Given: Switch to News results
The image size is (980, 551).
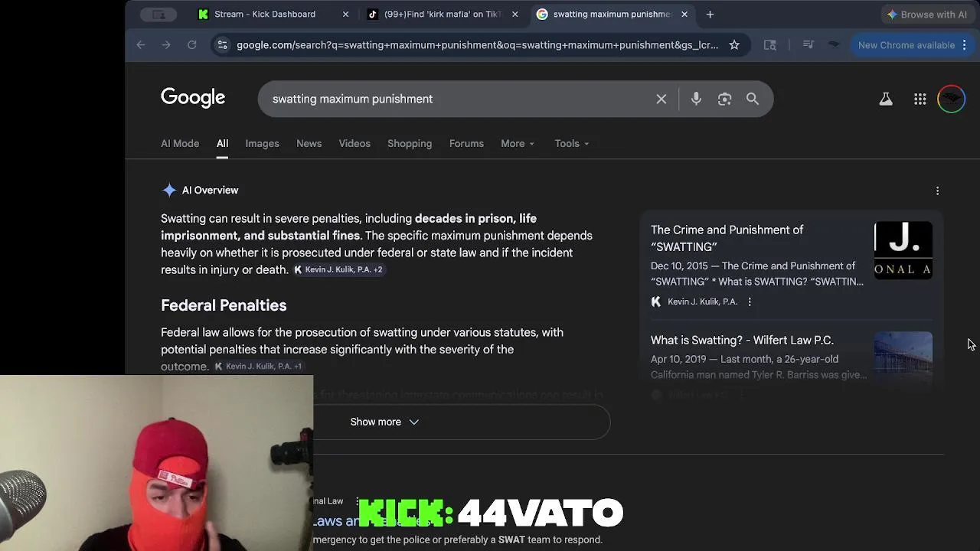Looking at the screenshot, I should (x=309, y=143).
